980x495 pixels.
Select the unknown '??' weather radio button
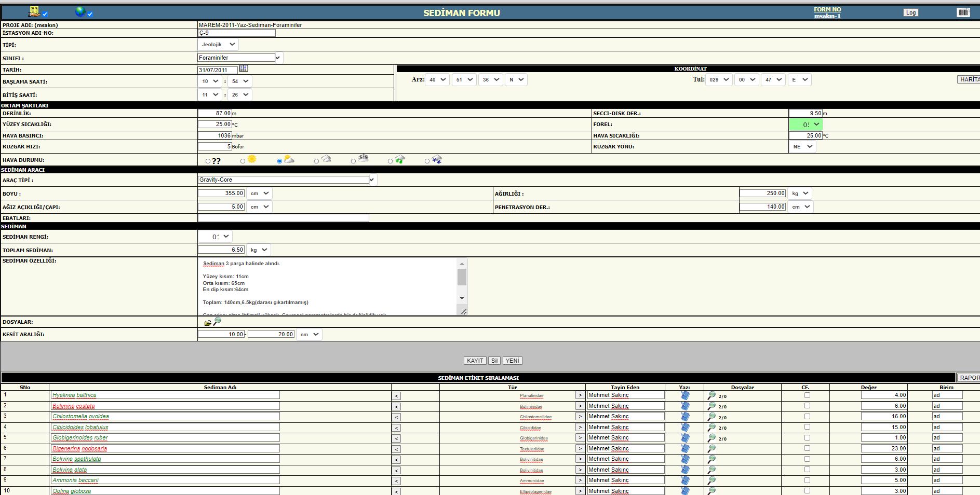point(208,161)
